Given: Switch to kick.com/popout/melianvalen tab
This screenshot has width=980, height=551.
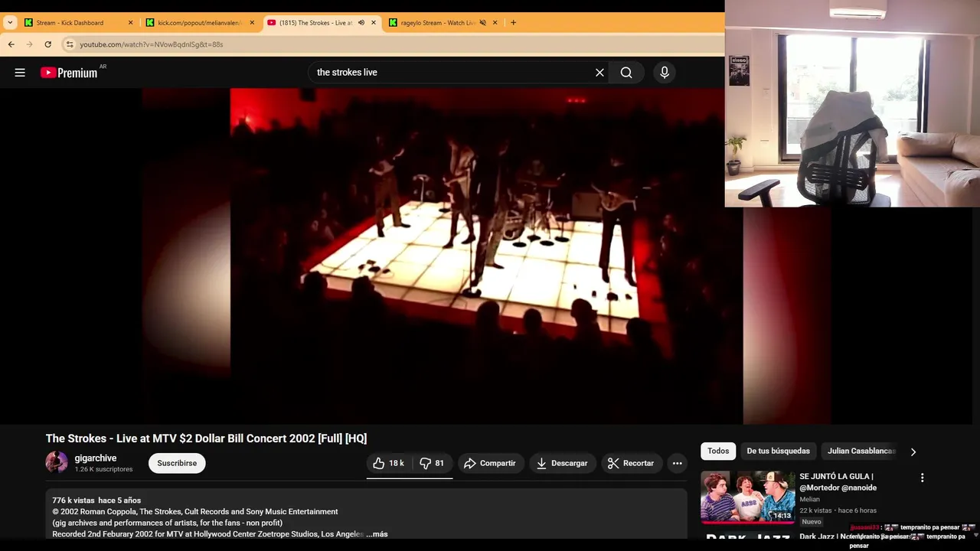Looking at the screenshot, I should pyautogui.click(x=199, y=23).
